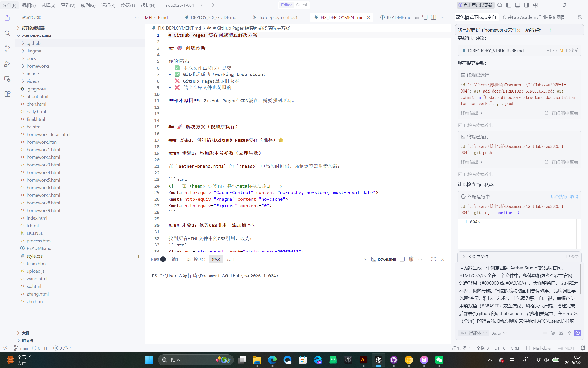Split the editor to the right
Image resolution: width=588 pixels, height=368 pixels.
433,17
